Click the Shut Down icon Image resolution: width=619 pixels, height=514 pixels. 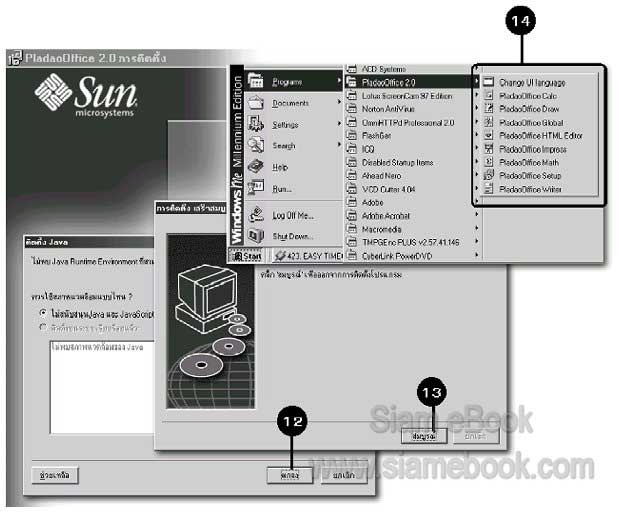click(256, 236)
